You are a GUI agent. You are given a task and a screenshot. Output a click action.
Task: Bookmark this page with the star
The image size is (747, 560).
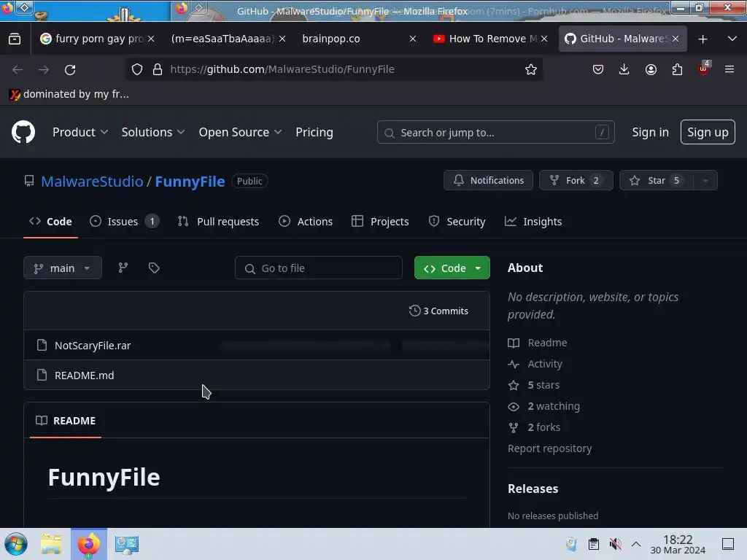tap(531, 69)
